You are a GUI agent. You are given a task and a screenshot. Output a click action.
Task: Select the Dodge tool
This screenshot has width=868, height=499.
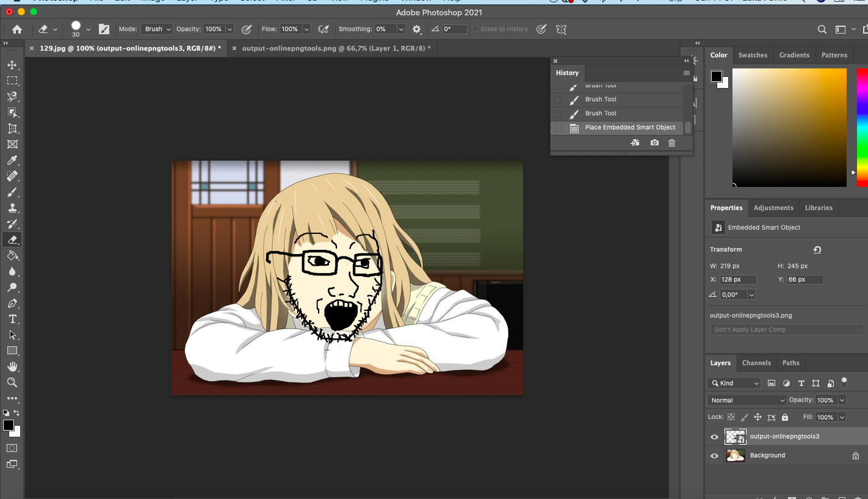(12, 287)
